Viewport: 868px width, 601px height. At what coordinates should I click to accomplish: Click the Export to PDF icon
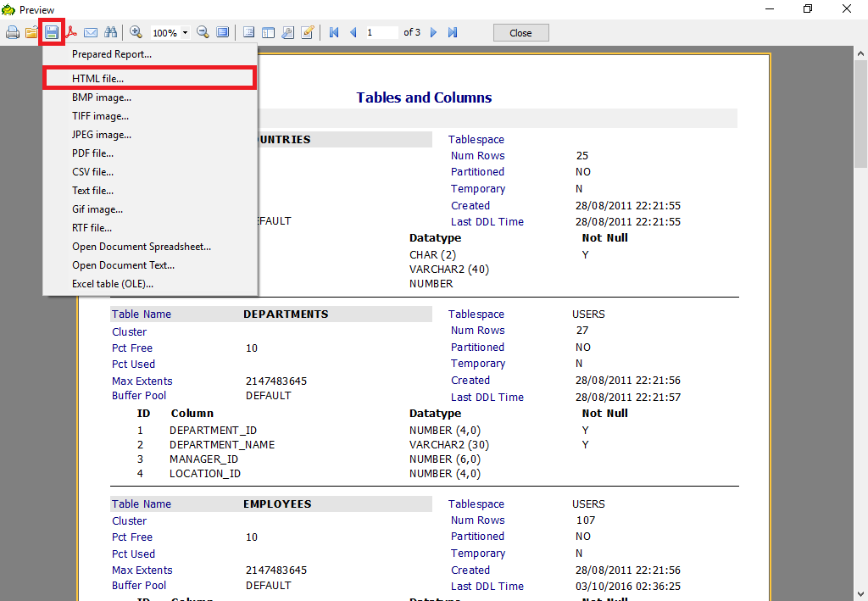coord(72,33)
